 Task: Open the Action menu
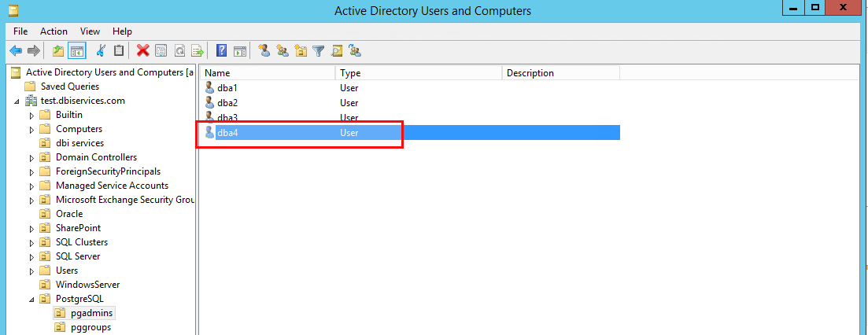point(54,31)
